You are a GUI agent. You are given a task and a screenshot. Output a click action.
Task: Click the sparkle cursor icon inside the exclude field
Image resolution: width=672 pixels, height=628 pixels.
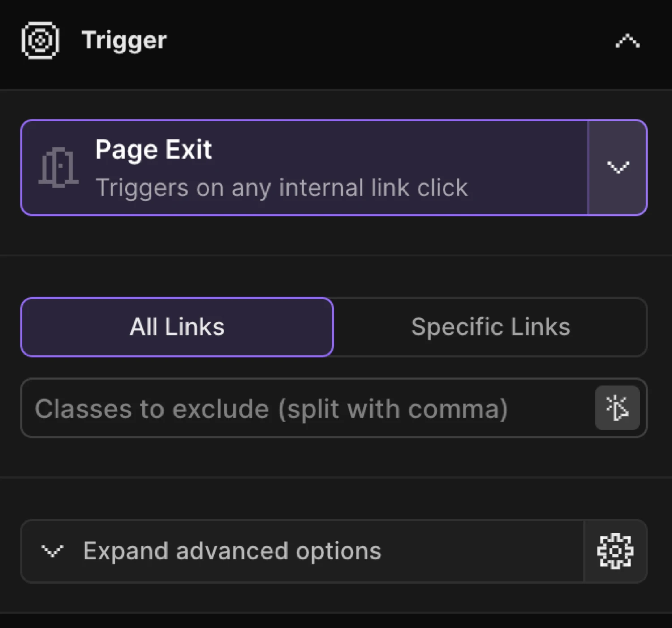click(x=617, y=408)
